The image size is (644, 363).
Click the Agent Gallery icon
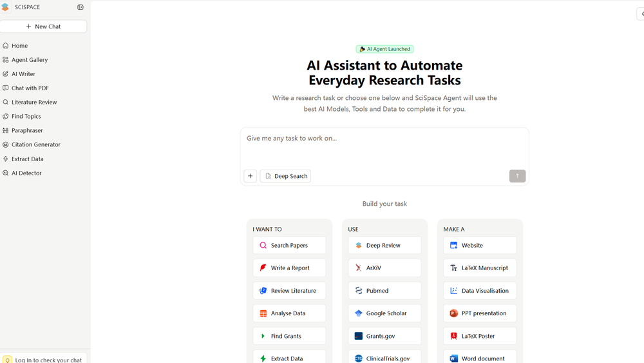point(5,59)
